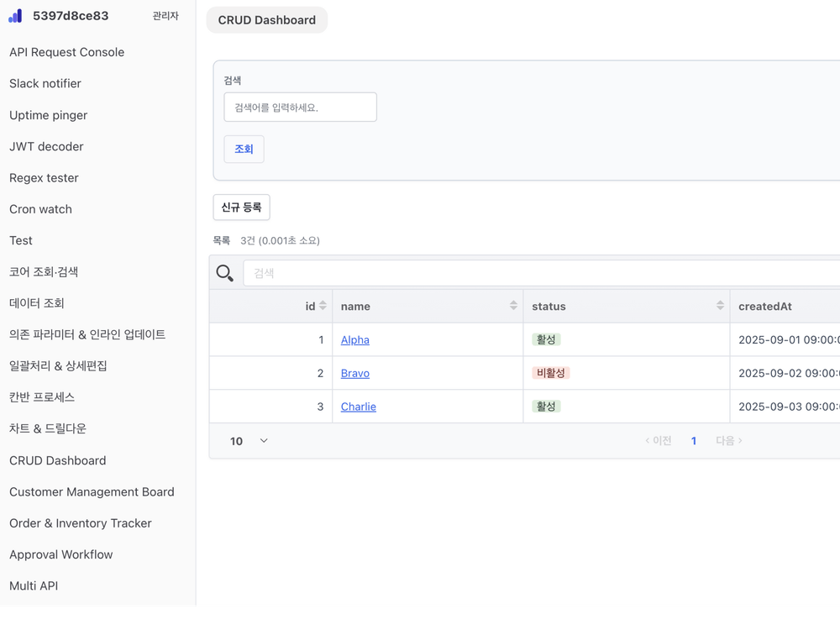Click the bar chart logo icon

[x=15, y=16]
